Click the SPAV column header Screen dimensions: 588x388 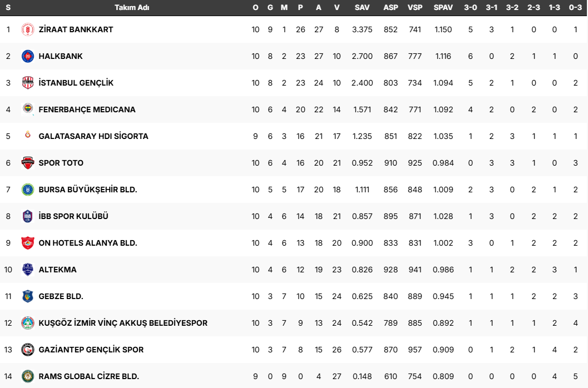tap(443, 8)
